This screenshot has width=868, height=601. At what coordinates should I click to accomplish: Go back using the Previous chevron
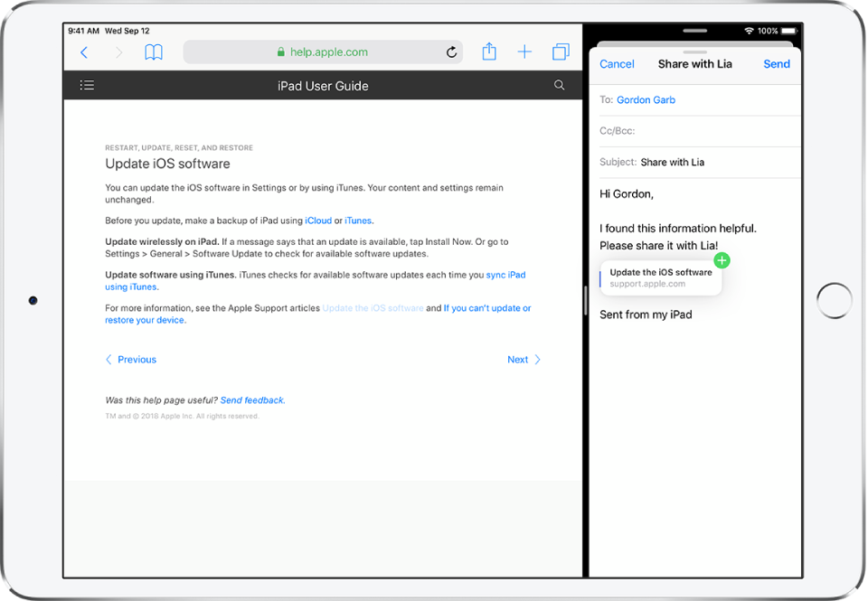pyautogui.click(x=131, y=360)
